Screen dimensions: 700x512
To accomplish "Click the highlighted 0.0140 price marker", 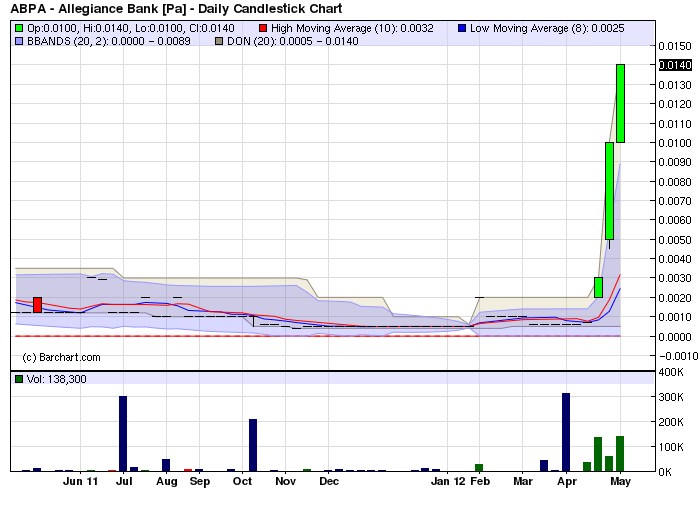I will pyautogui.click(x=675, y=65).
